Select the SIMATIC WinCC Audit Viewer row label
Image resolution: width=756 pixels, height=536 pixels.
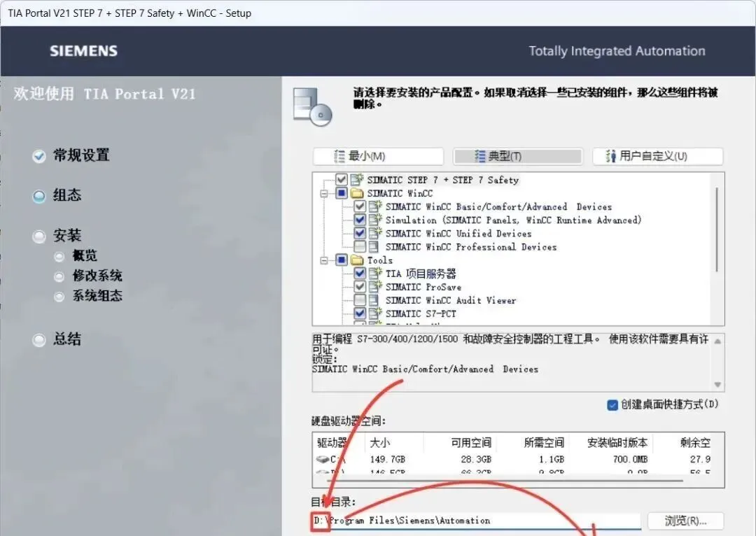tap(451, 300)
